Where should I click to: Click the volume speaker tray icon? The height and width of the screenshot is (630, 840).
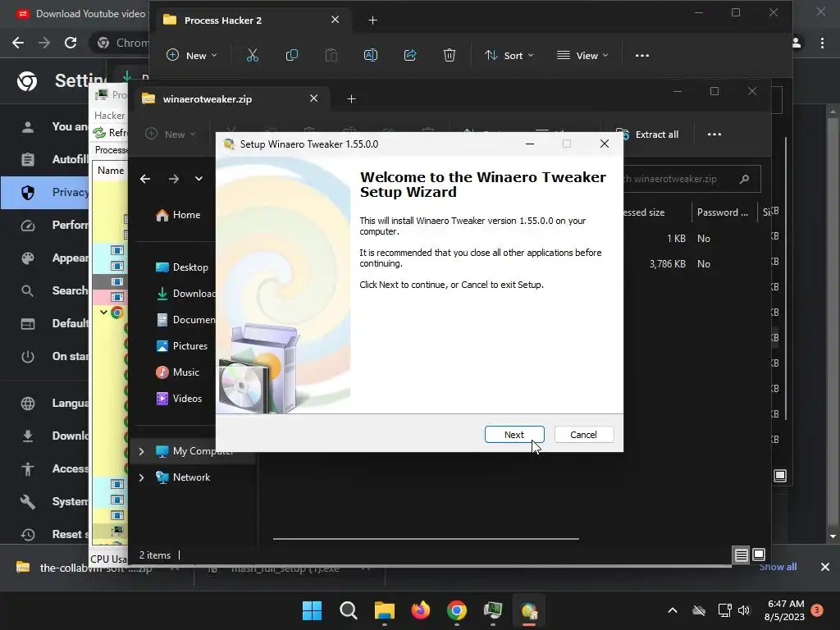(x=743, y=610)
